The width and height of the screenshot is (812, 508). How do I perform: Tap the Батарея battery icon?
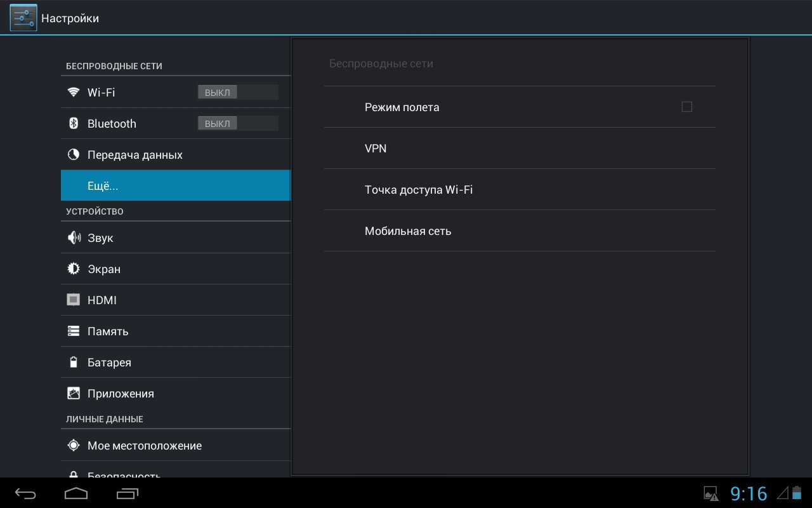coord(74,363)
